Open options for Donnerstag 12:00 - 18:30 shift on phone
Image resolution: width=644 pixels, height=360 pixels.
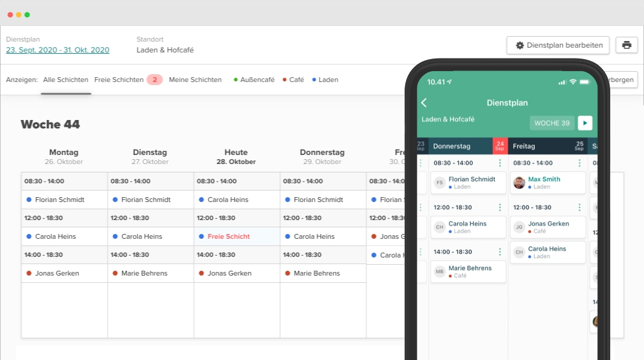(500, 207)
